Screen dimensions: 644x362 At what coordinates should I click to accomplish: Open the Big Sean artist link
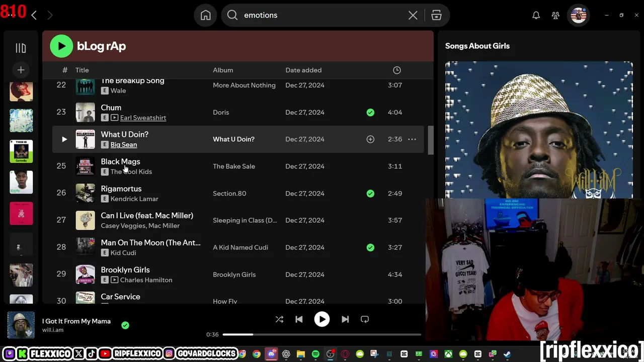[124, 145]
